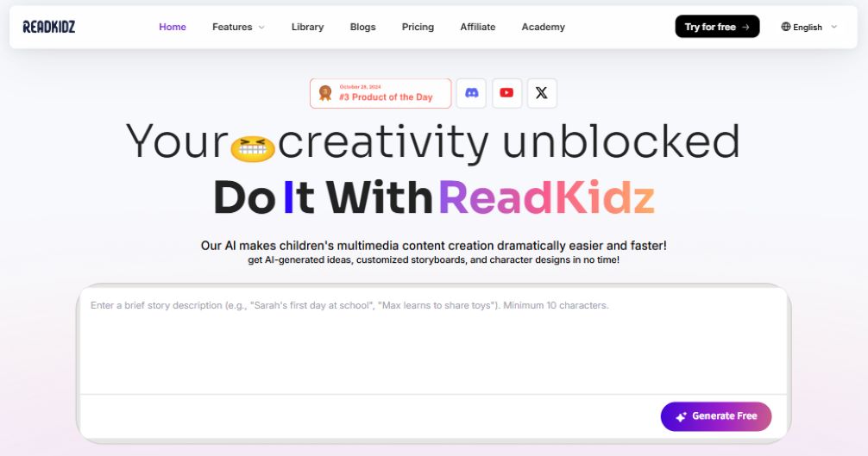Open the Academy page
Image resolution: width=868 pixels, height=456 pixels.
click(543, 27)
